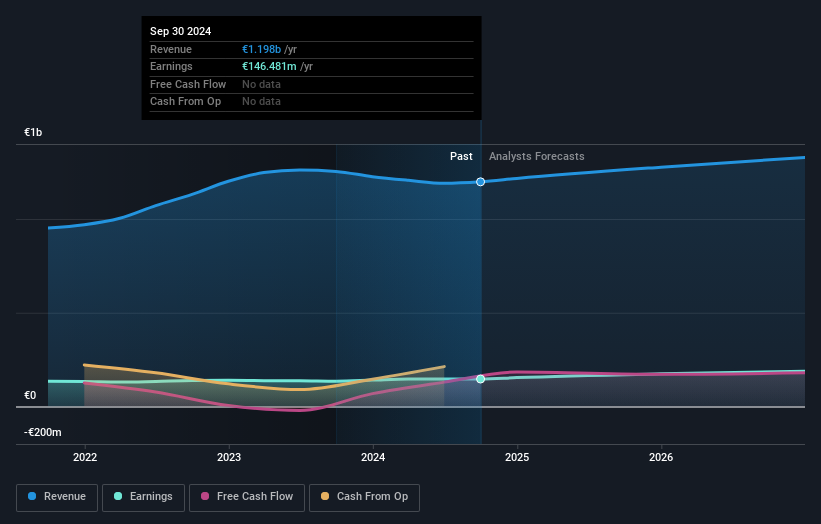Click the Cash From Op No data tooltip value
This screenshot has width=821, height=524.
point(261,102)
